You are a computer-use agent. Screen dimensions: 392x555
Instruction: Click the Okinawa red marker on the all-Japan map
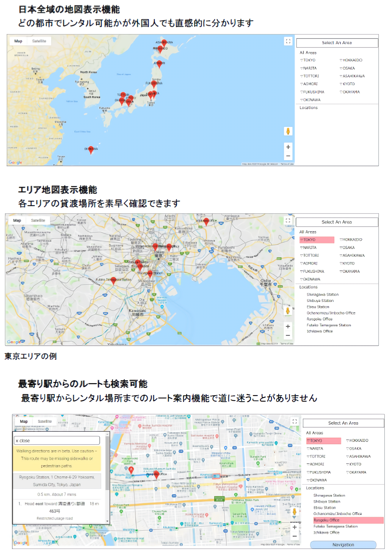pos(91,150)
